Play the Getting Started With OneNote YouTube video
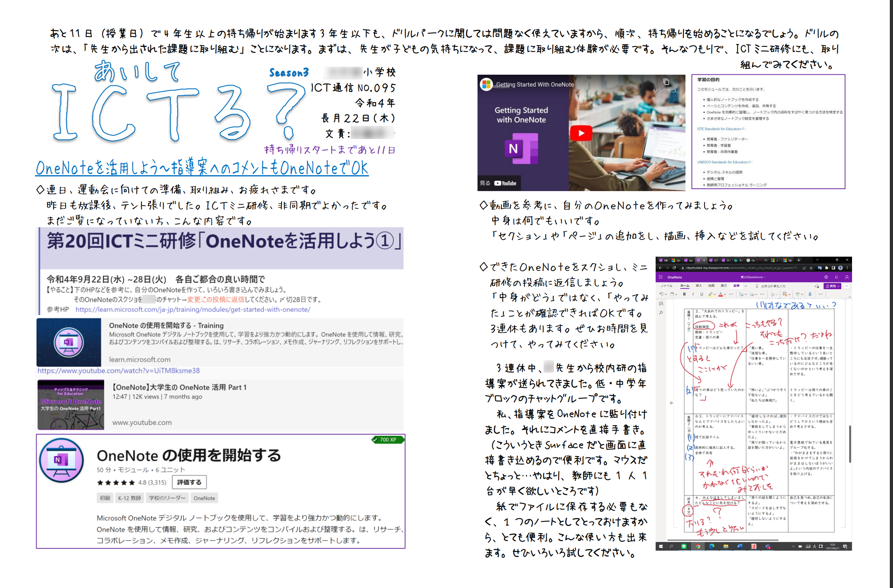The width and height of the screenshot is (893, 588). (x=582, y=133)
